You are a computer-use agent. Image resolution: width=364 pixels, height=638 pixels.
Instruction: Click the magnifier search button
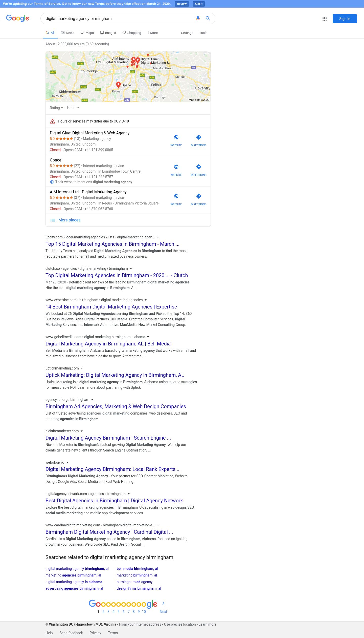[x=208, y=18]
